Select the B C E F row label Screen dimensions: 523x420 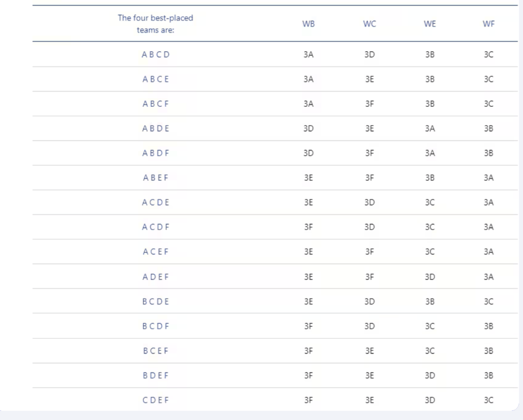click(155, 351)
